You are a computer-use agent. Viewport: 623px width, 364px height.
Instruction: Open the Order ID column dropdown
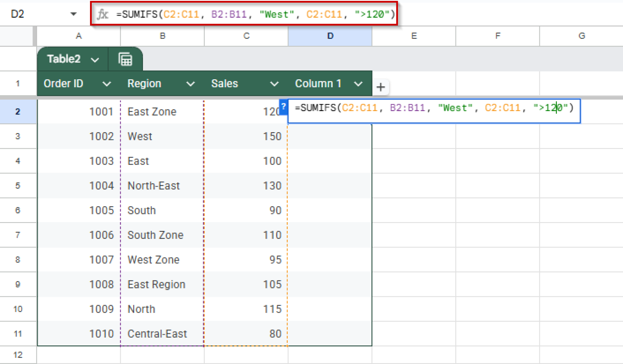(x=106, y=84)
